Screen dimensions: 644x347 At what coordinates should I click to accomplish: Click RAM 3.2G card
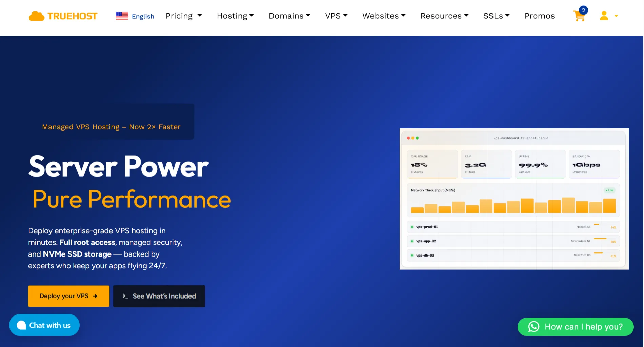tap(486, 164)
